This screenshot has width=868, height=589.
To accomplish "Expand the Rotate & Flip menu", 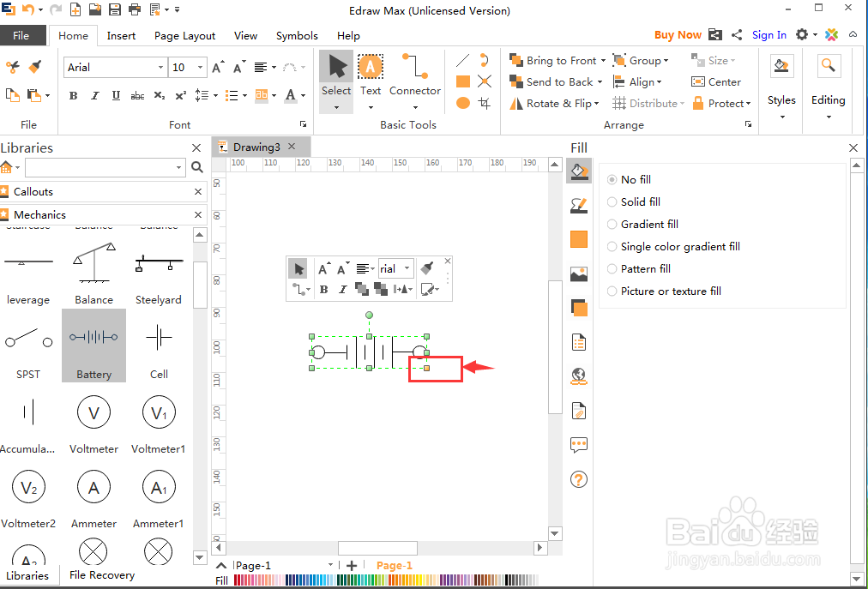I will click(x=597, y=104).
